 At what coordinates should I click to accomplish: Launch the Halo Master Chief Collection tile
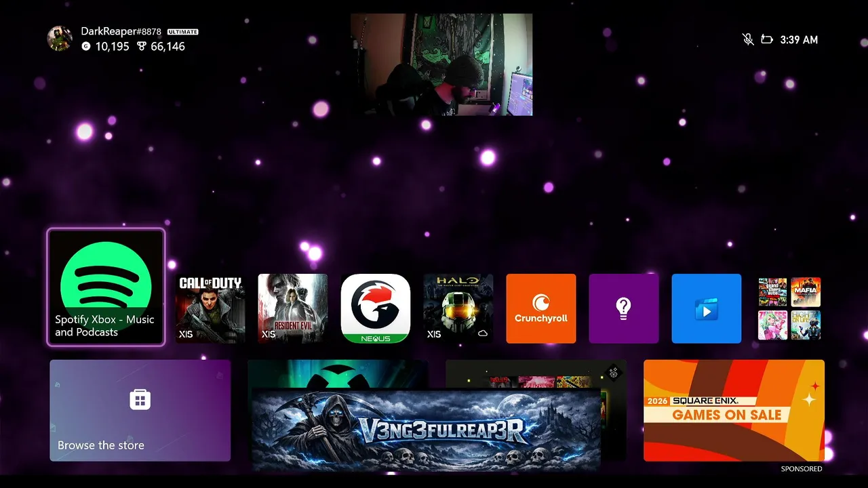458,308
